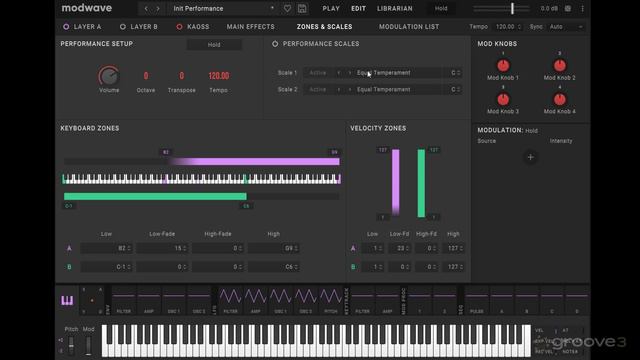Open the Zones & Scales tab
The width and height of the screenshot is (640, 360).
(x=324, y=27)
